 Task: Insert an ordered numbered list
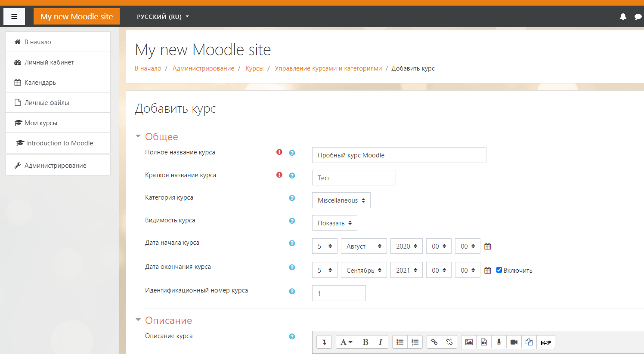[x=415, y=342]
